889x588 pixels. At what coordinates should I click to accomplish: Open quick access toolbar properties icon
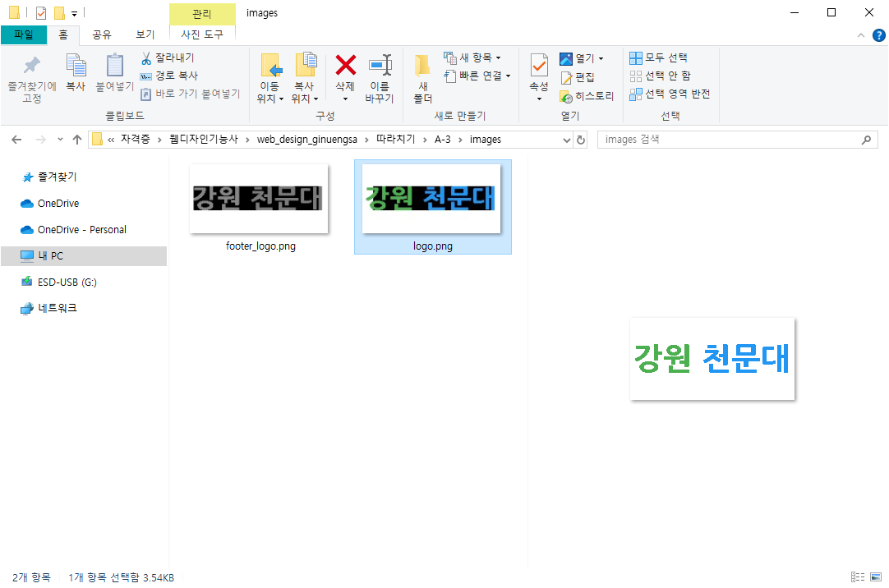point(41,13)
